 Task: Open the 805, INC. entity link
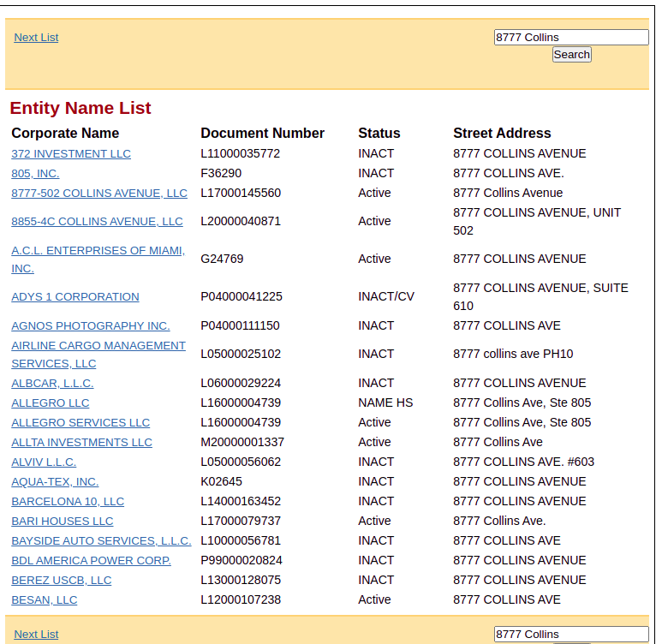[35, 173]
